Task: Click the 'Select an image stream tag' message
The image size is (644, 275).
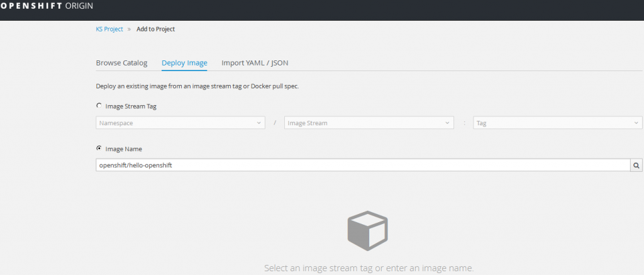Action: (x=369, y=269)
